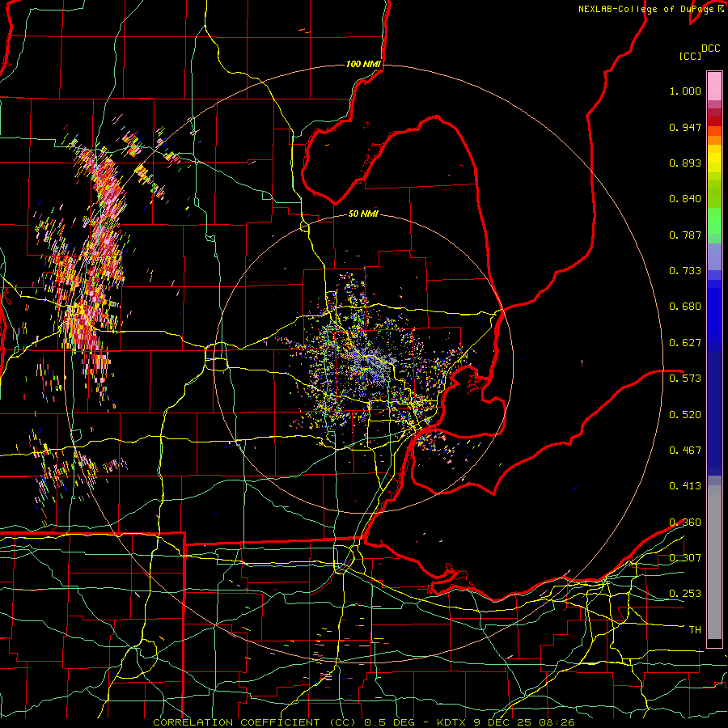Pick the light pink swatch at the top of the color bar

714,86
